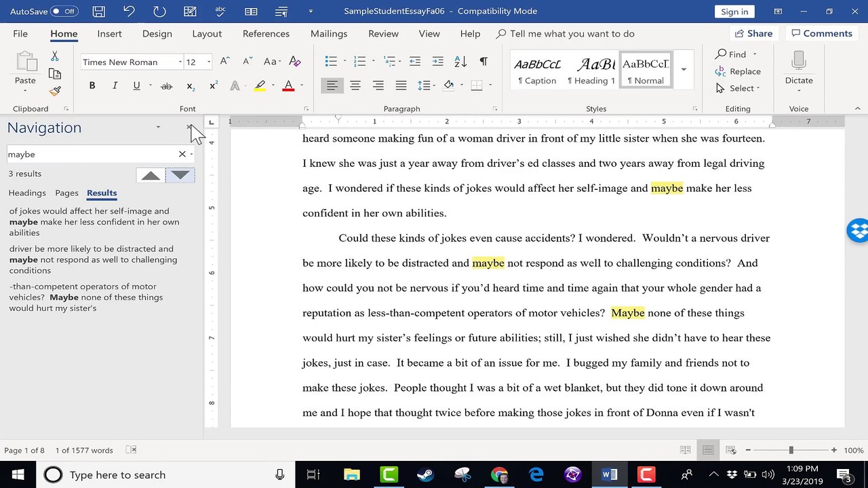Viewport: 868px width, 488px height.
Task: Apply the Caption style
Action: (x=537, y=70)
